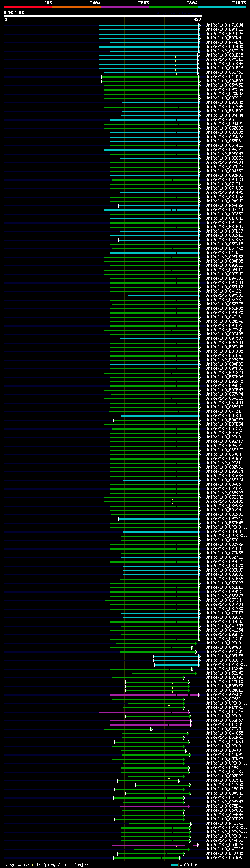Screen dimensions: 250x868
Task: Click the green ~80% identity legend segment
Action: (173, 7)
